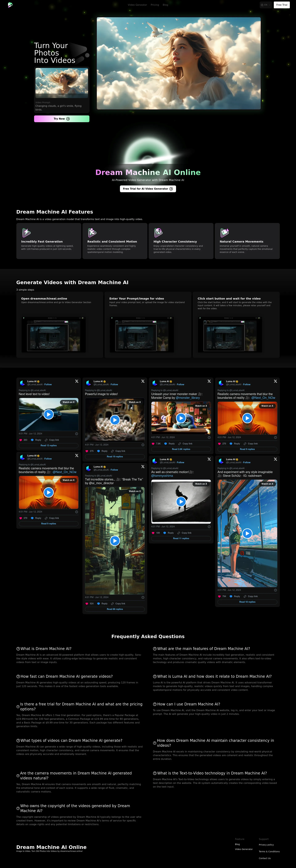The width and height of the screenshot is (296, 868).
Task: Expand main features of Dream Machine question
Action: tap(202, 649)
